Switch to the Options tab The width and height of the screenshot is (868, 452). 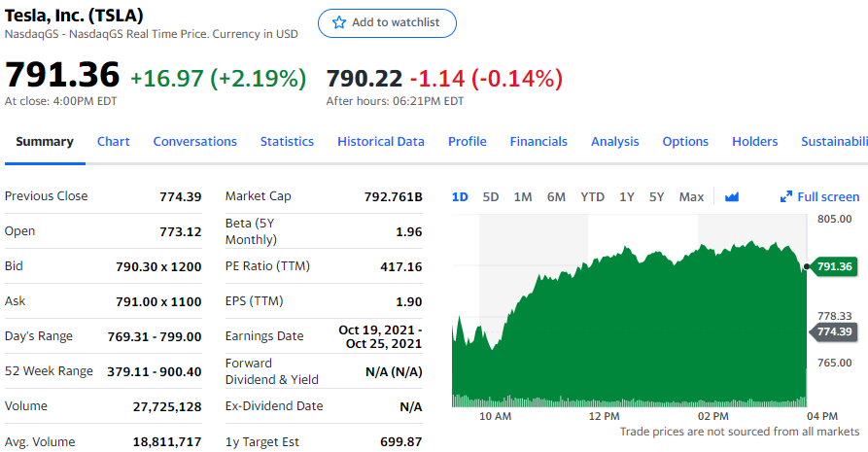click(x=685, y=141)
